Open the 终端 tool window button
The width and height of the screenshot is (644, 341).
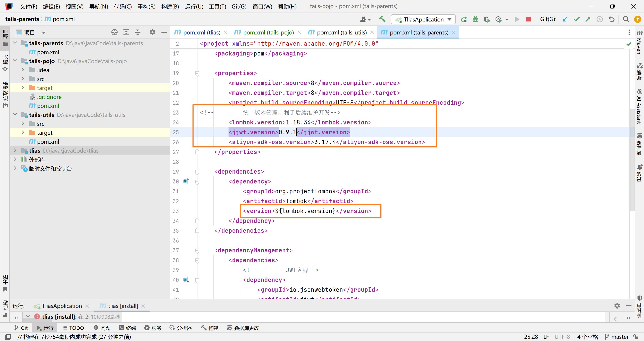pyautogui.click(x=127, y=328)
